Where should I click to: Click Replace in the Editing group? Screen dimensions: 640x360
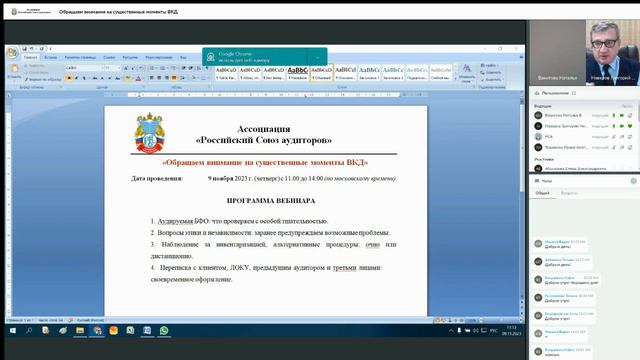(491, 72)
